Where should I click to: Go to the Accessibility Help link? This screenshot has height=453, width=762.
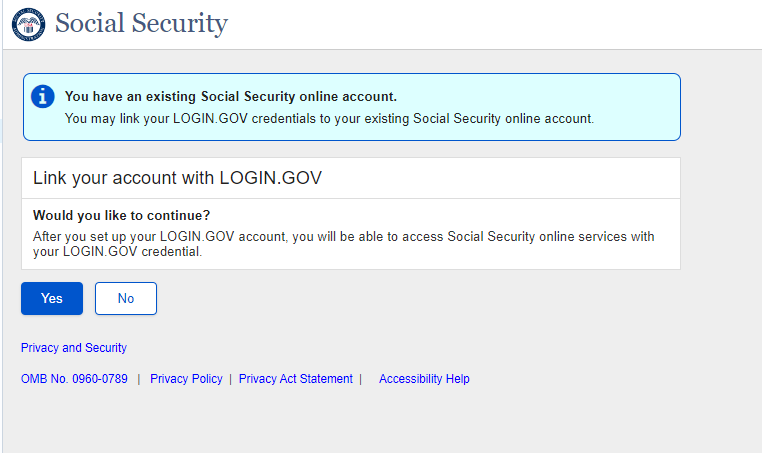[x=424, y=379]
